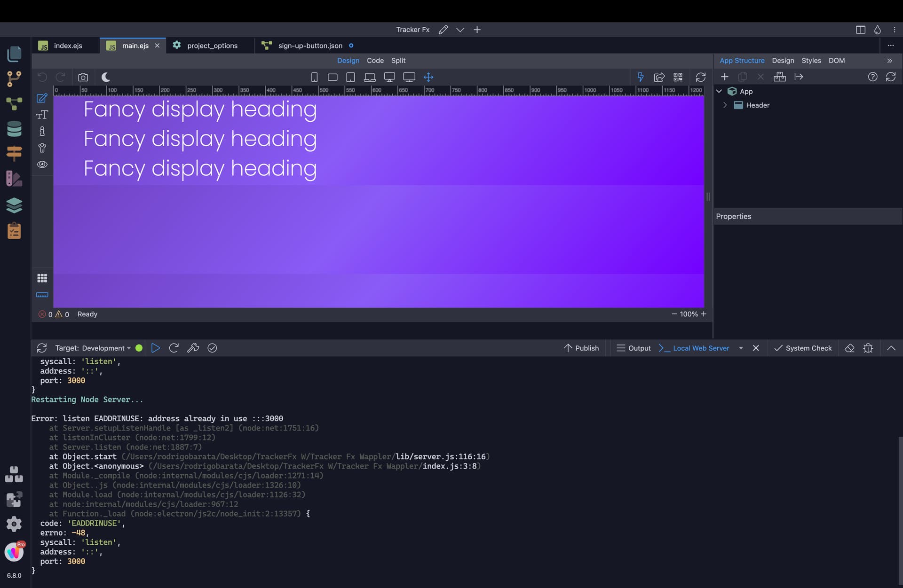
Task: Click the screenshot camera icon
Action: (x=83, y=77)
